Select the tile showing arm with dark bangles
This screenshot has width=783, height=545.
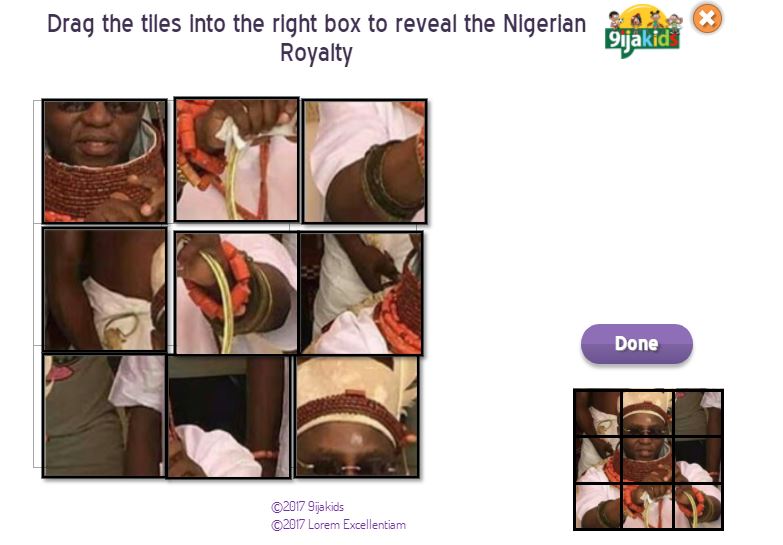point(365,161)
